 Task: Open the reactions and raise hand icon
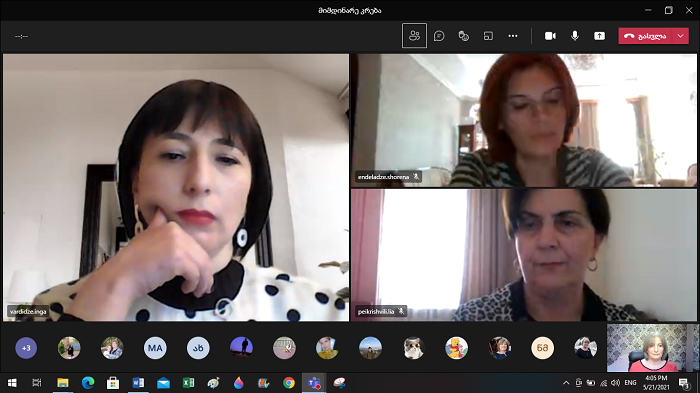point(464,36)
